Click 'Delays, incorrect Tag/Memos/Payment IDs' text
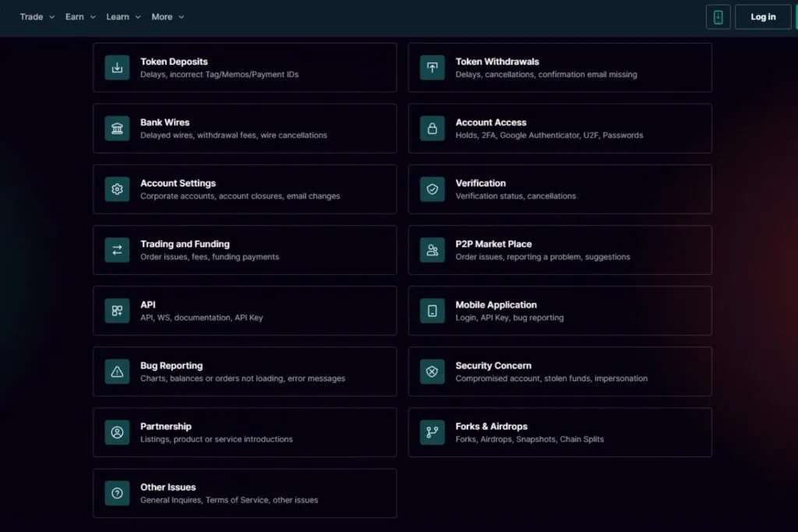This screenshot has height=532, width=798. (x=219, y=74)
